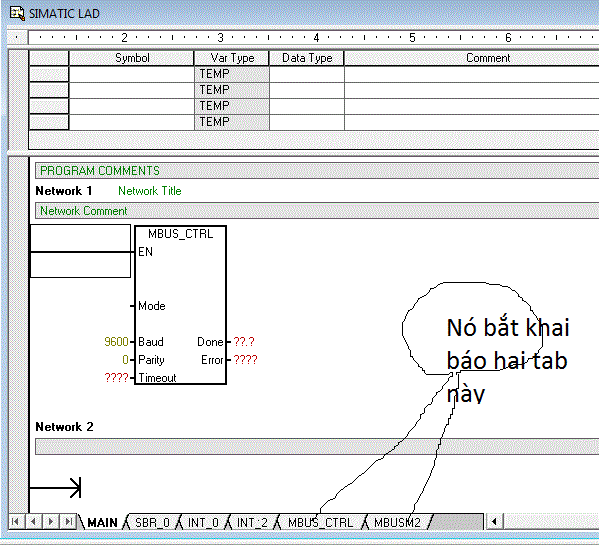
Task: Click third TEMP Var Type cell
Action: coord(232,106)
